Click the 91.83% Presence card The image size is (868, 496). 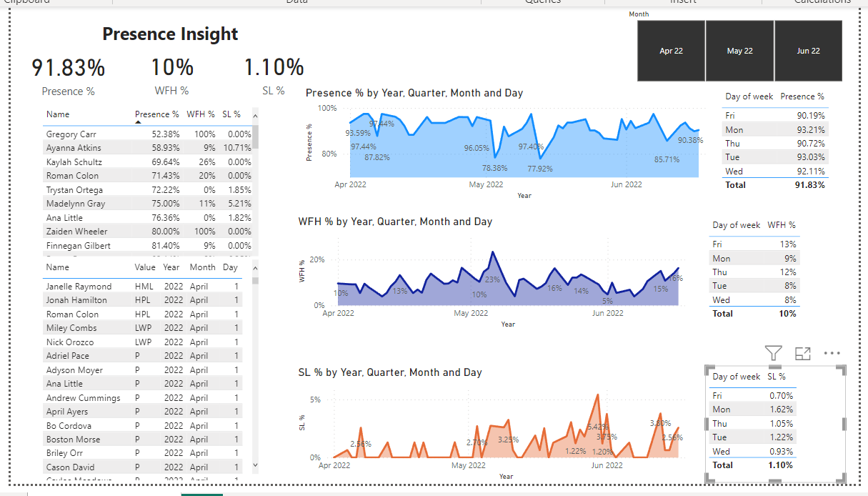(x=68, y=68)
